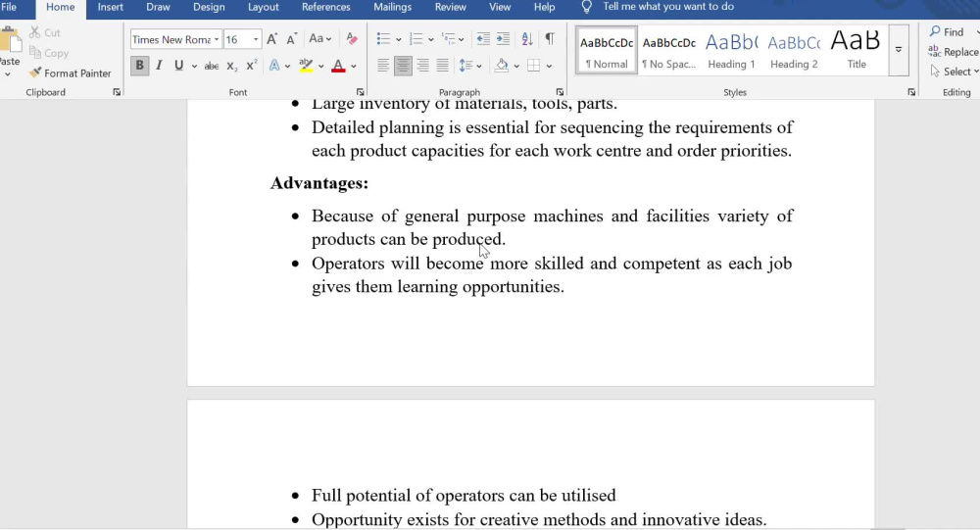
Task: Open Styles pane dialog launcher
Action: tap(911, 92)
